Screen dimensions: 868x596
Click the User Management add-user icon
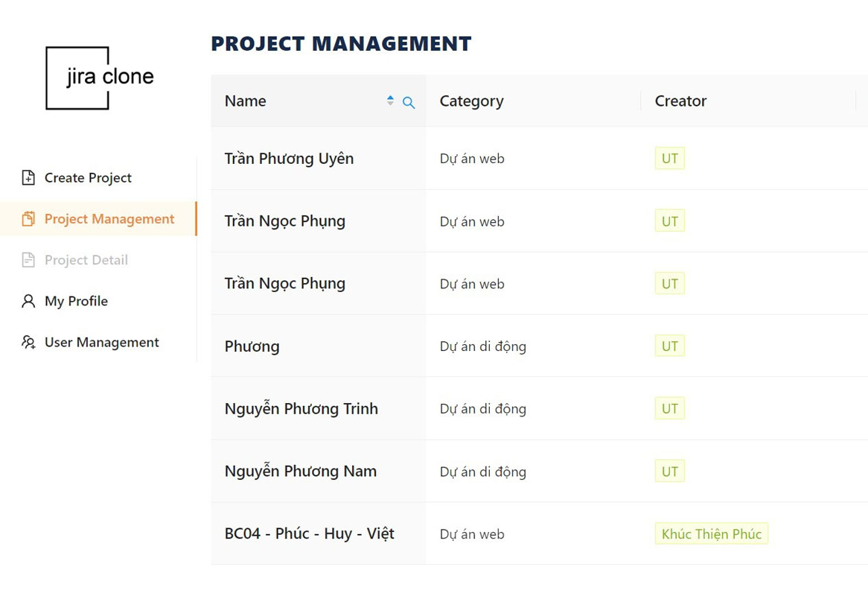[28, 341]
